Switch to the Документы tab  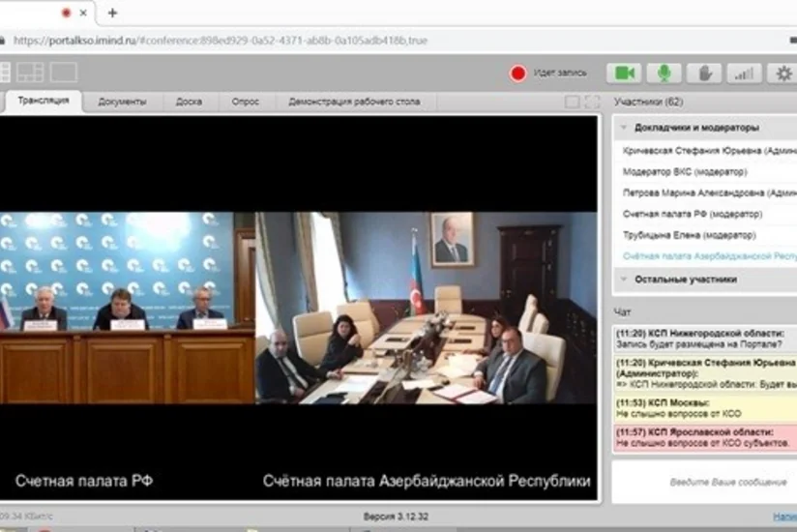tap(122, 102)
